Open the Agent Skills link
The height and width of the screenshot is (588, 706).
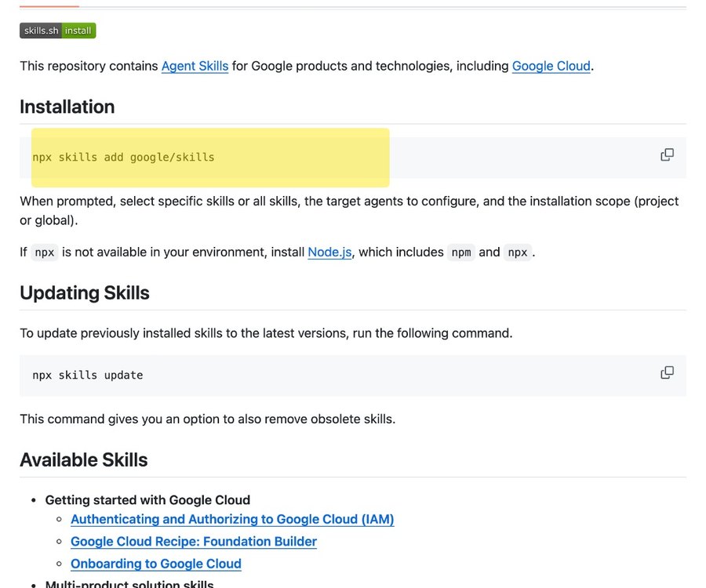195,66
